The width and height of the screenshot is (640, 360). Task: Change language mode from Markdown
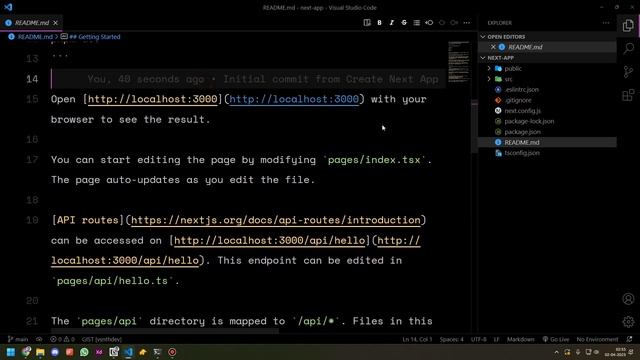click(520, 339)
